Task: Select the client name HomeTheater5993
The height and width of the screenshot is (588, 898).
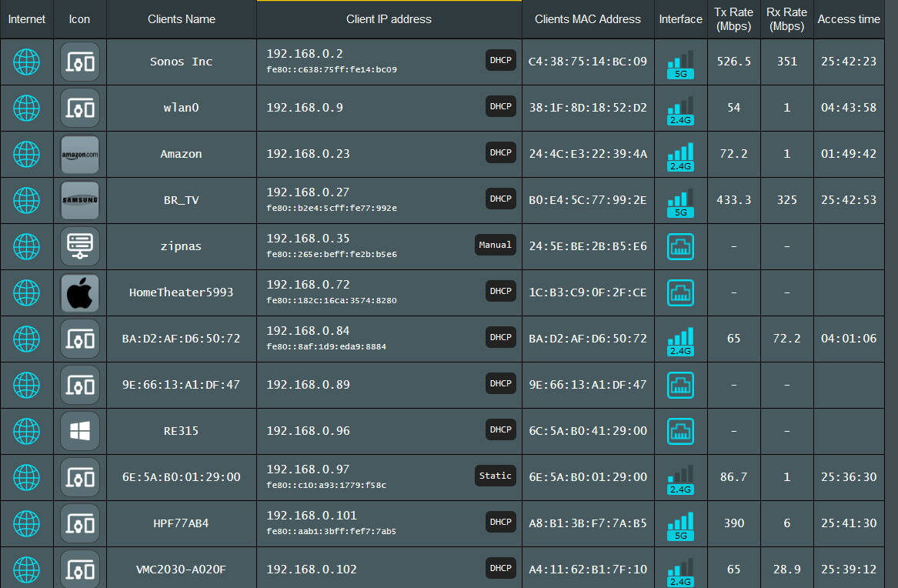Action: 181,292
